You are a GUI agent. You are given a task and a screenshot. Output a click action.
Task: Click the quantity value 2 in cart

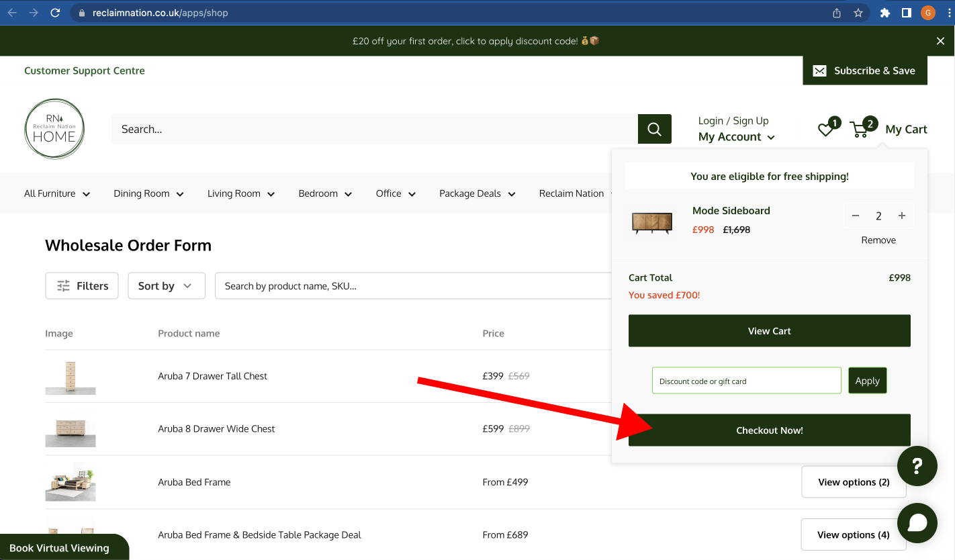(x=878, y=216)
